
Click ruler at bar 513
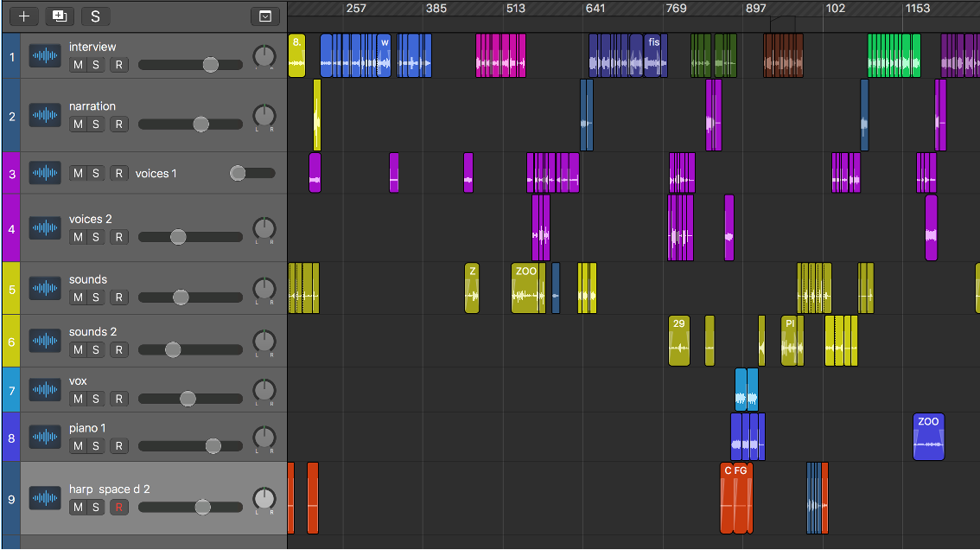(514, 9)
